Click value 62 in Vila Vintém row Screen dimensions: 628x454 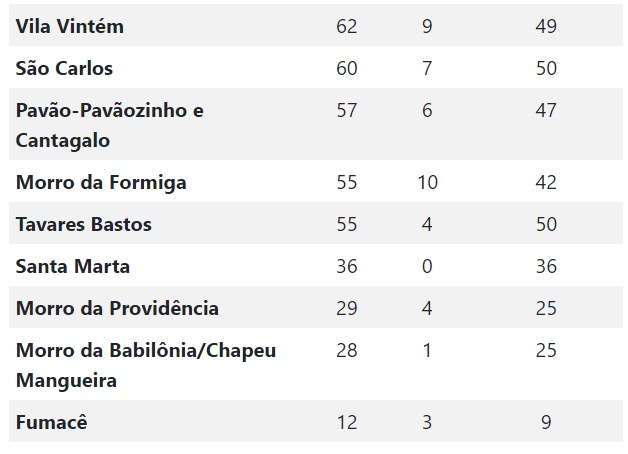click(346, 26)
